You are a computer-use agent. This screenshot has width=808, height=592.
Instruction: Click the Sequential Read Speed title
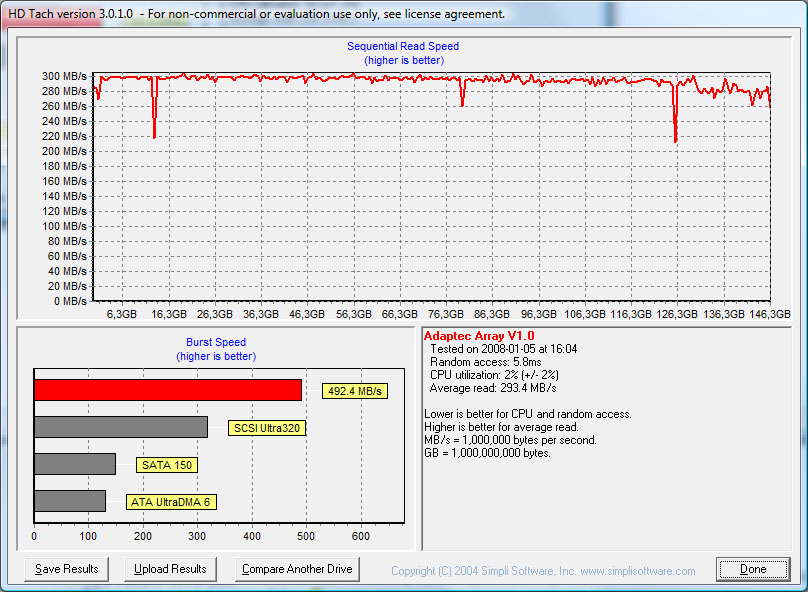click(403, 46)
